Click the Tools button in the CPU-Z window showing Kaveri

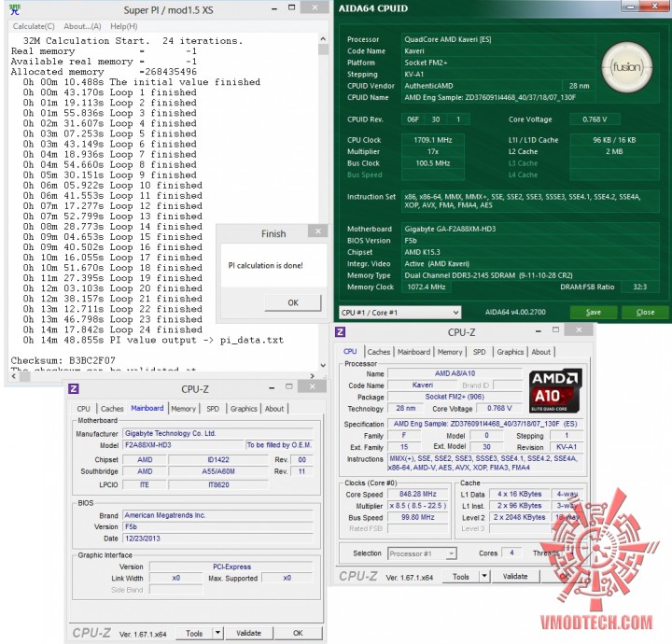[461, 577]
